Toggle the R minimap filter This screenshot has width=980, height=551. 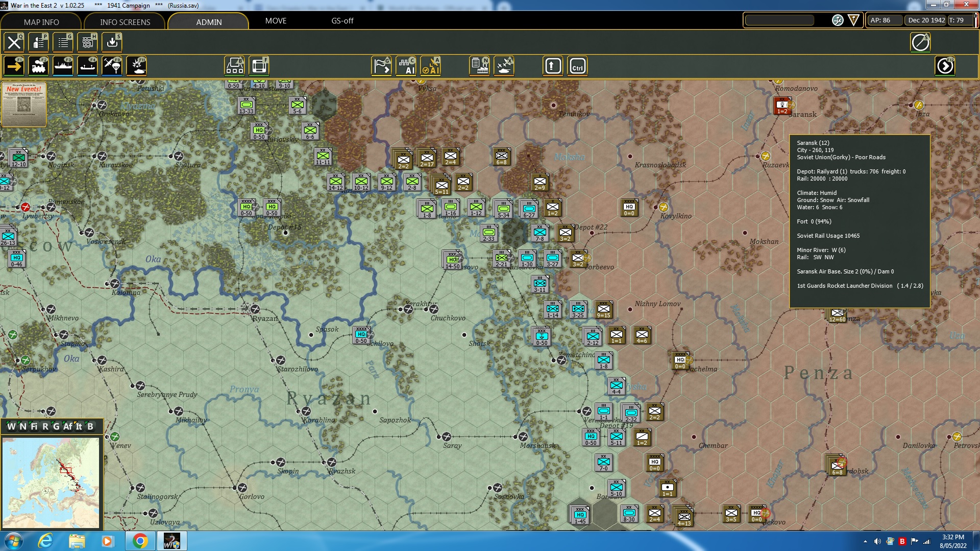click(x=45, y=427)
